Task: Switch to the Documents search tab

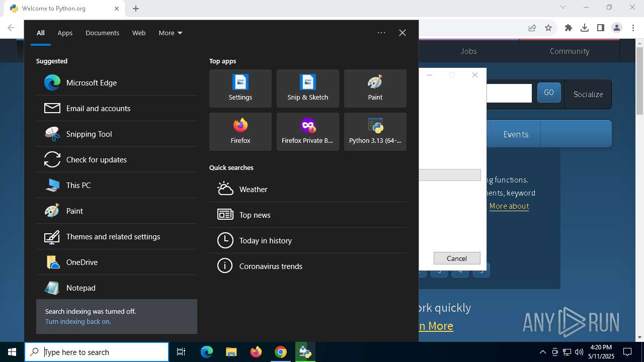Action: [102, 33]
